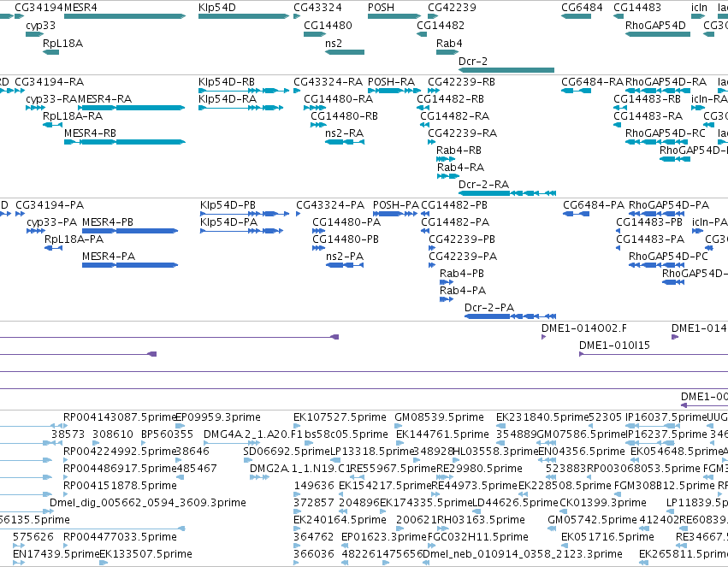The width and height of the screenshot is (728, 567).
Task: Click the MESR4-RA transcript glyph bar
Action: 131,108
